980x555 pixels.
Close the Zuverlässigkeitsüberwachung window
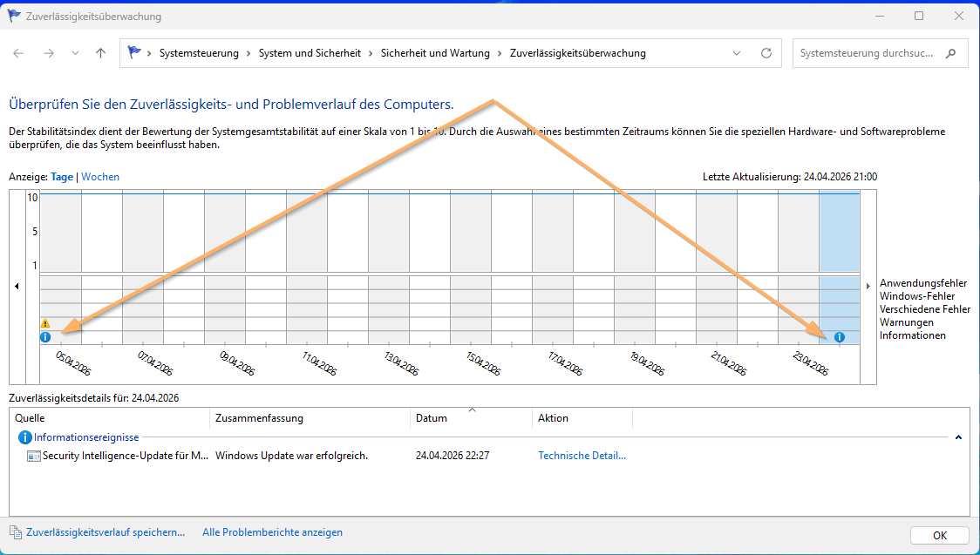(959, 17)
